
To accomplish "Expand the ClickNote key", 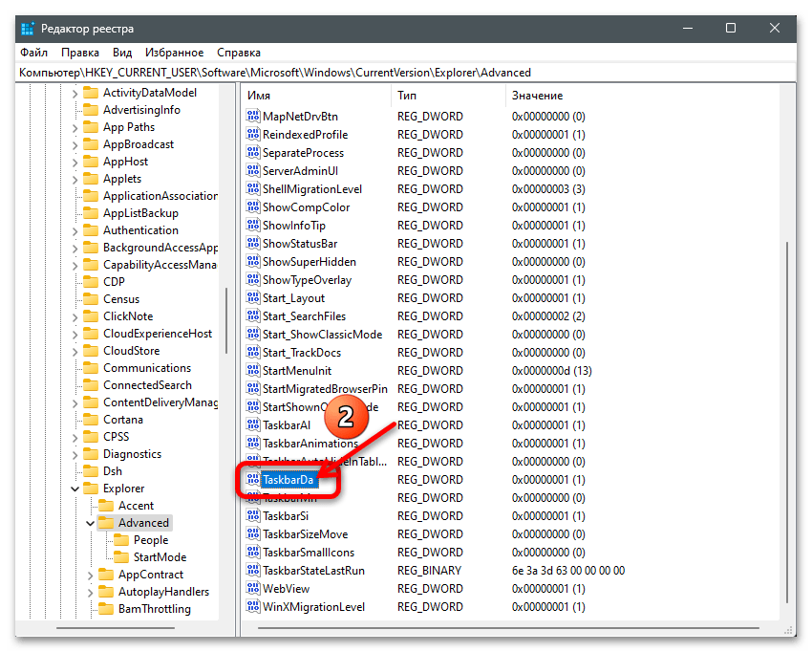I will [75, 317].
